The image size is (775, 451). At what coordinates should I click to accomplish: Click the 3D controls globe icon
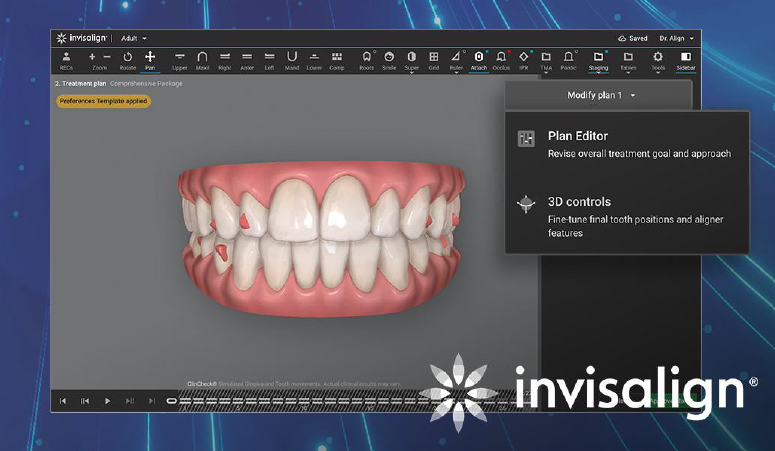coord(526,204)
